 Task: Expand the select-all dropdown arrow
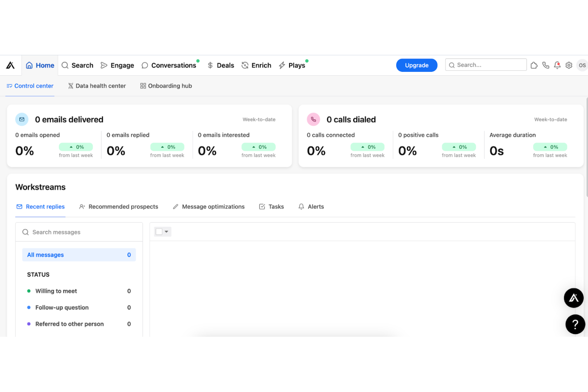[x=166, y=232]
